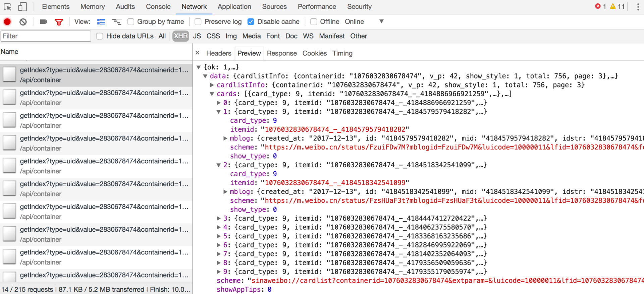Enable the Preserve log checkbox
This screenshot has height=294, width=644.
click(198, 22)
